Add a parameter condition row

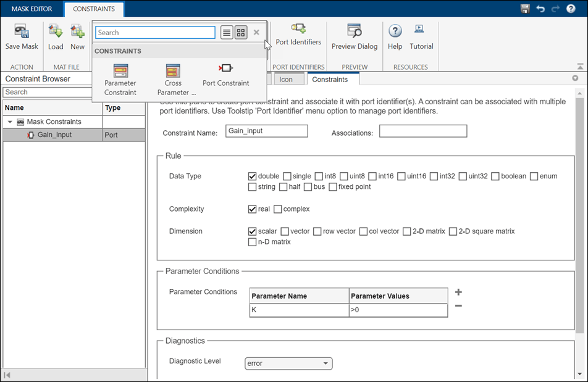point(458,292)
